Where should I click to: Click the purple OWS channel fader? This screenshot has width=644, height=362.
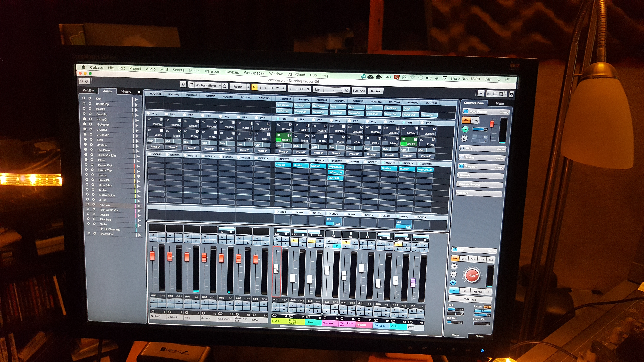413,283
